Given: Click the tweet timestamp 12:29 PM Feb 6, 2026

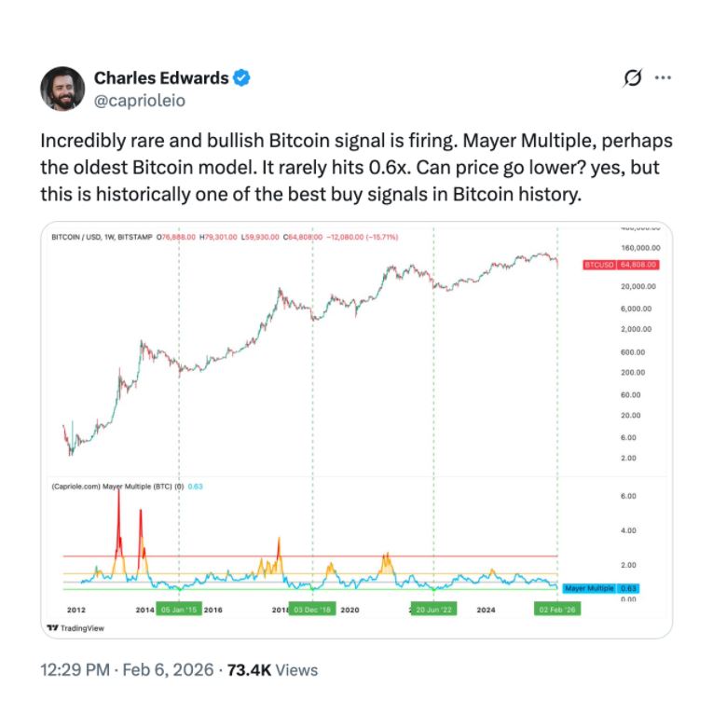Looking at the screenshot, I should tap(127, 669).
